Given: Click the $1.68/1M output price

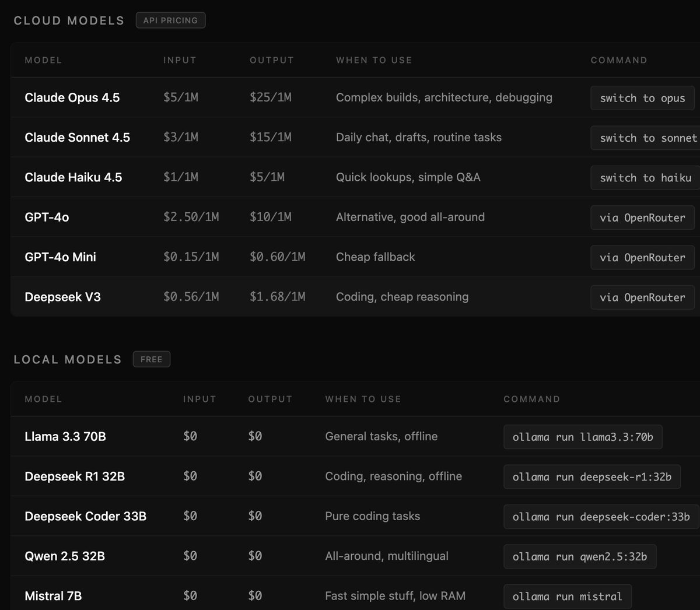Looking at the screenshot, I should [278, 297].
